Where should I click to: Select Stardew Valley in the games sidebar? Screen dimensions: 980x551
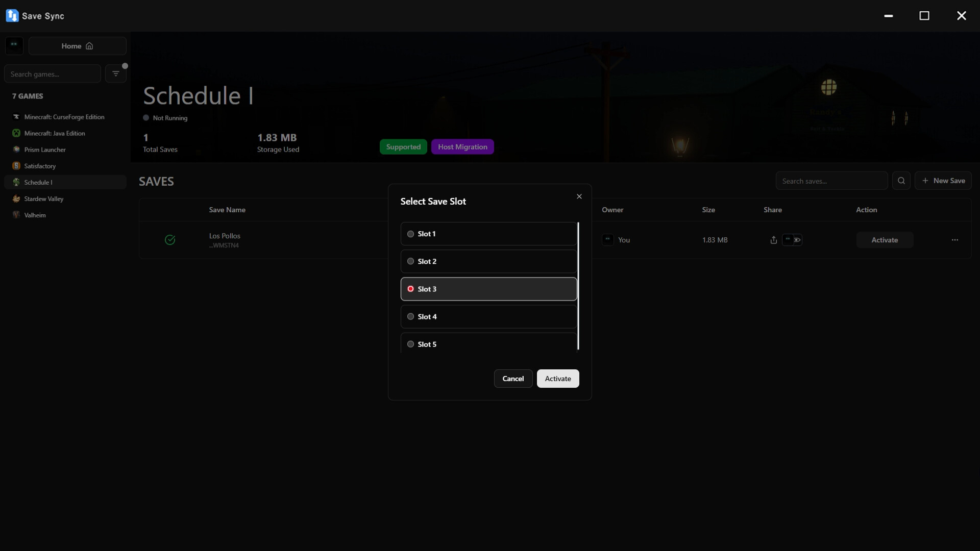(44, 198)
